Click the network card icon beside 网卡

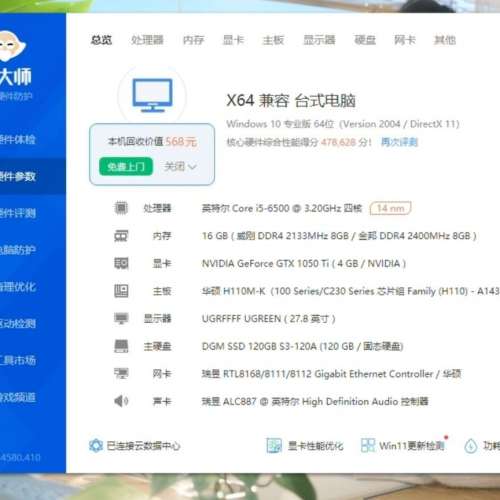tap(121, 373)
